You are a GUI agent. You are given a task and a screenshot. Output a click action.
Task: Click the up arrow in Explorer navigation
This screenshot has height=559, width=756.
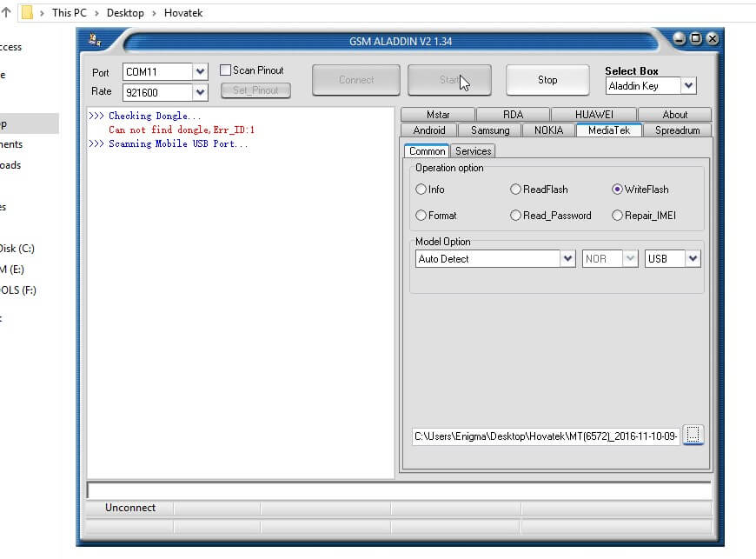tap(6, 12)
